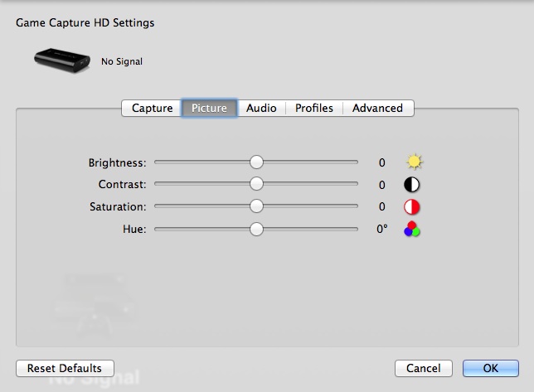This screenshot has height=392, width=534.
Task: Click the Hue slider handle
Action: click(x=256, y=229)
